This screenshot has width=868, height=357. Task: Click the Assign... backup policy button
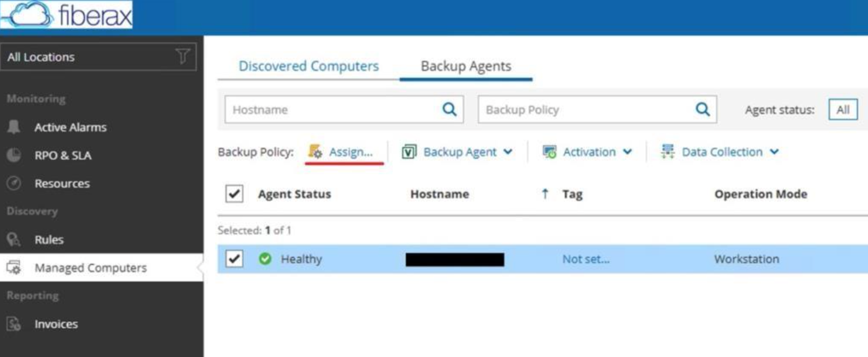(x=342, y=152)
